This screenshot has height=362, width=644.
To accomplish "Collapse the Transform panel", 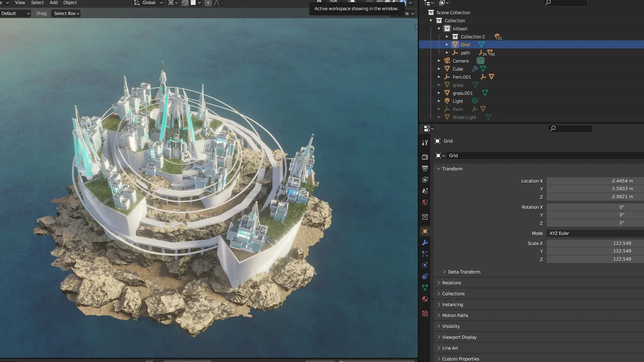I will pos(452,169).
